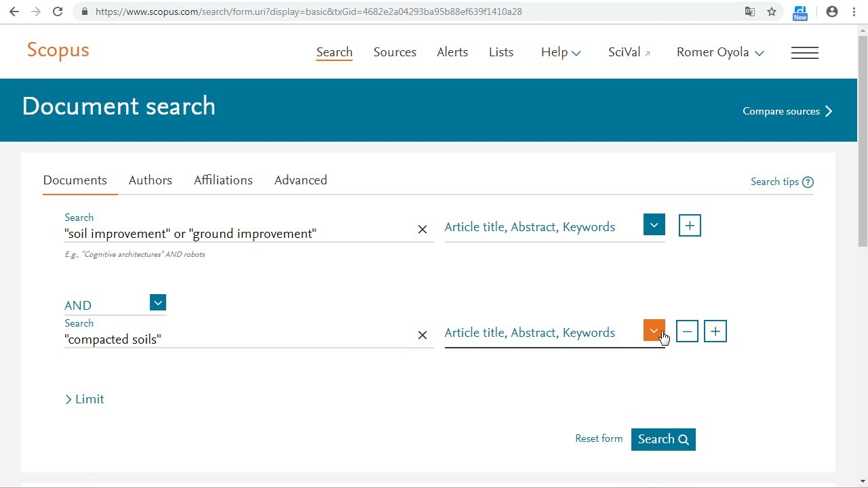
Task: Switch to the Authors tab
Action: 151,180
